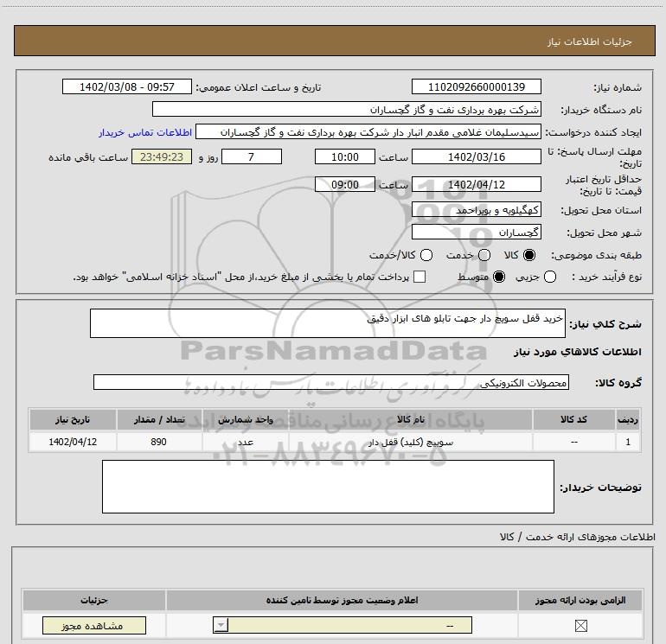This screenshot has width=666, height=644.
Task: Click the buyer organization name field
Action: (x=347, y=109)
